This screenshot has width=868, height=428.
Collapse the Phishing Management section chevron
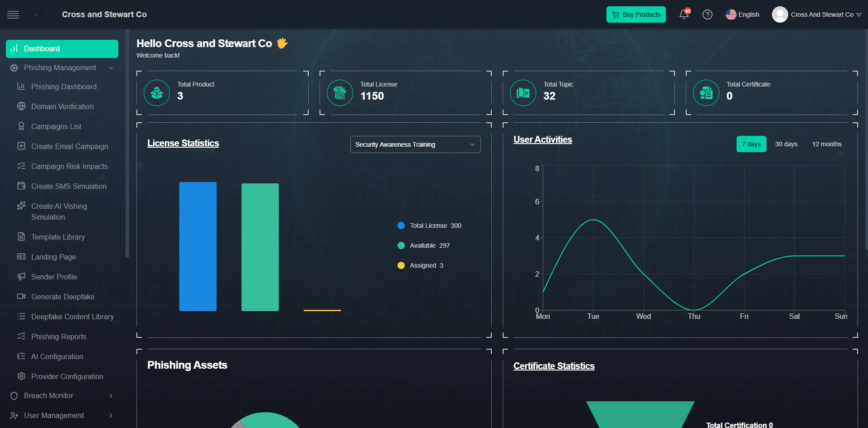111,68
